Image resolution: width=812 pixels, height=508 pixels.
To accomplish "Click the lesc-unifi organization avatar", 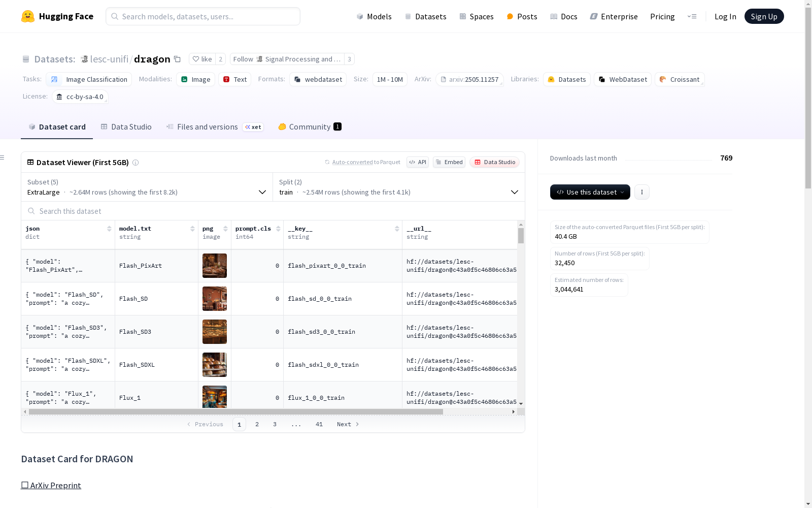I will [85, 59].
